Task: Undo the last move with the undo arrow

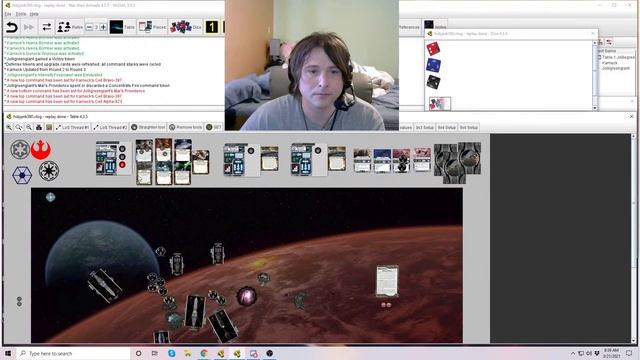Action: (12, 27)
